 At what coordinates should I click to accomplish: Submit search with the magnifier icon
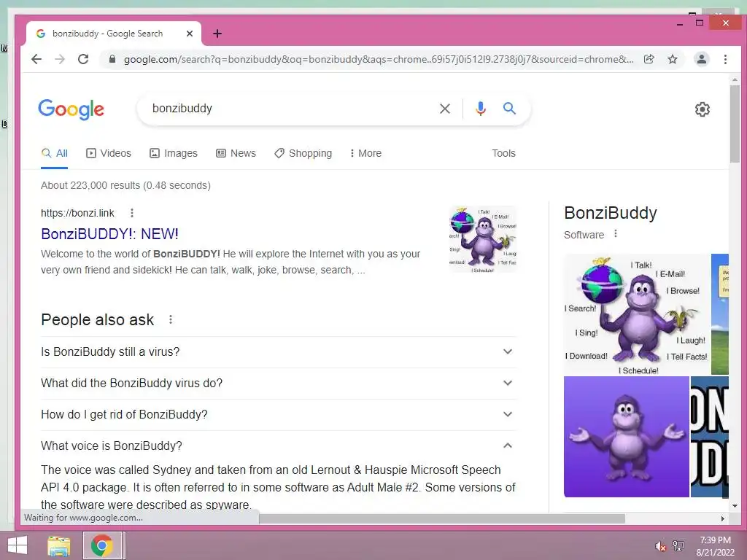click(509, 108)
